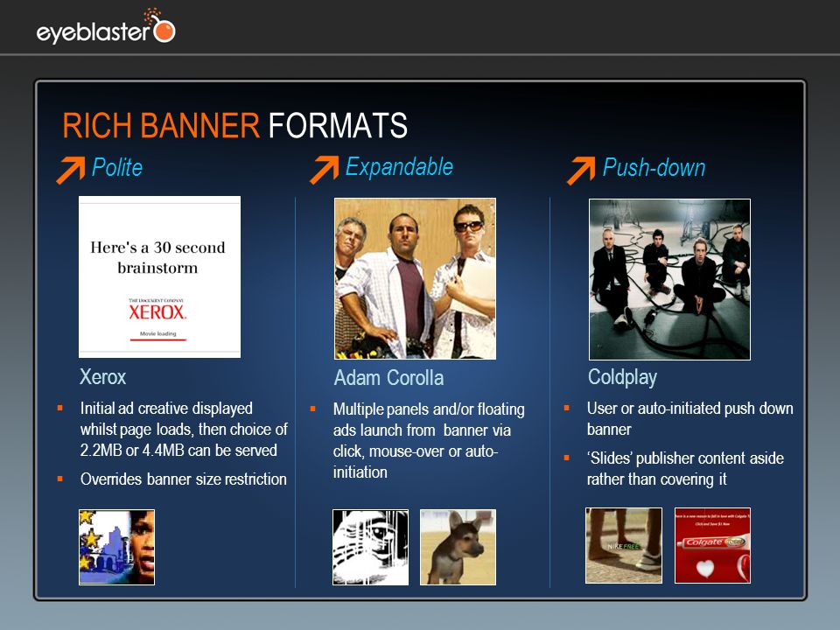This screenshot has height=630, width=840.
Task: Open the Colgate toothpaste thumbnail
Action: [x=712, y=545]
